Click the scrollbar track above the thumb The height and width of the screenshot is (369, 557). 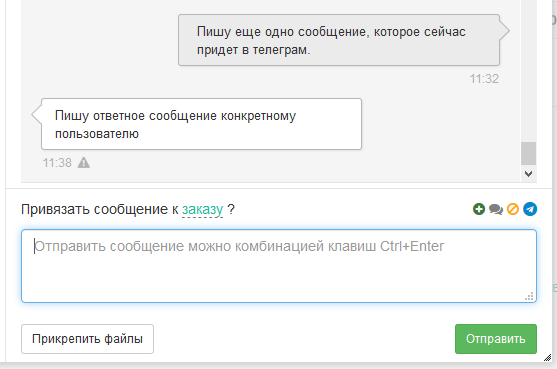[x=529, y=71]
